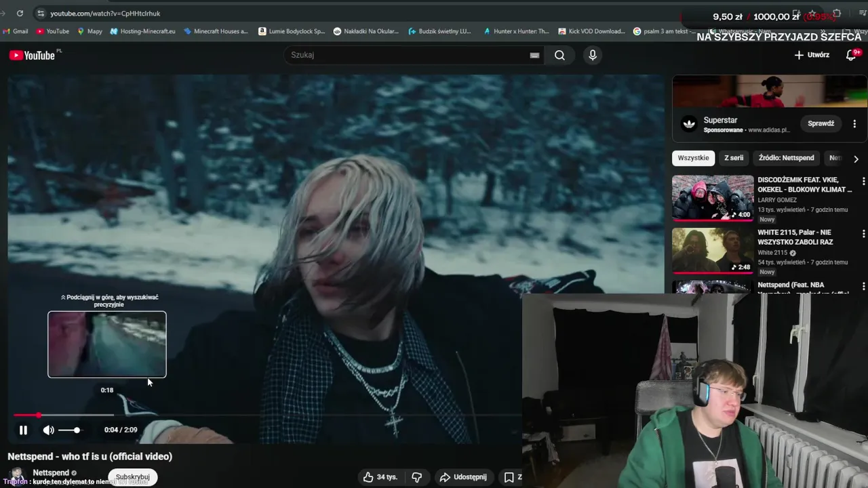This screenshot has height=488, width=868.
Task: Open the Nettspend channel name link
Action: point(51,472)
